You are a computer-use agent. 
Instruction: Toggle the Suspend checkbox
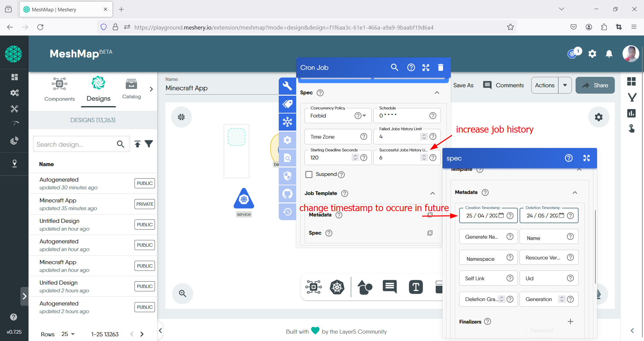pos(309,174)
